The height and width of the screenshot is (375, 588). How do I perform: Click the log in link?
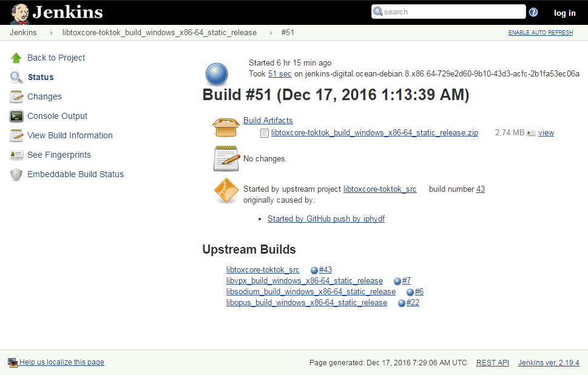[x=564, y=13]
